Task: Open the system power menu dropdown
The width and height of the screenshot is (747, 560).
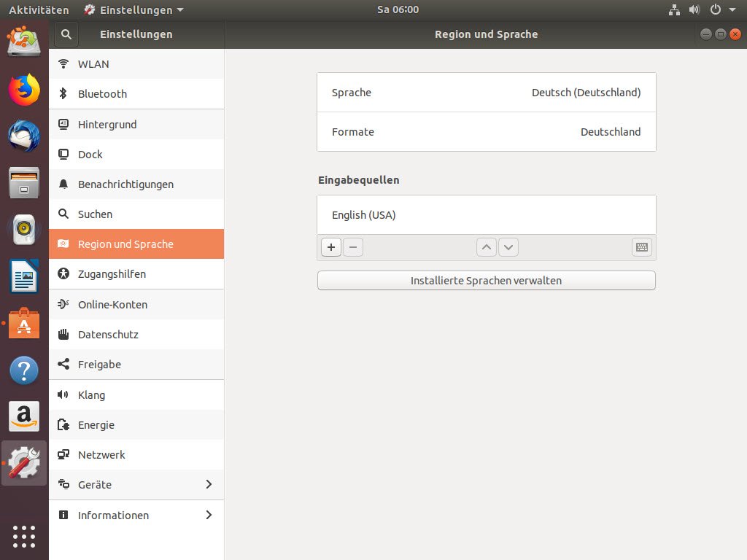Action: coord(723,10)
